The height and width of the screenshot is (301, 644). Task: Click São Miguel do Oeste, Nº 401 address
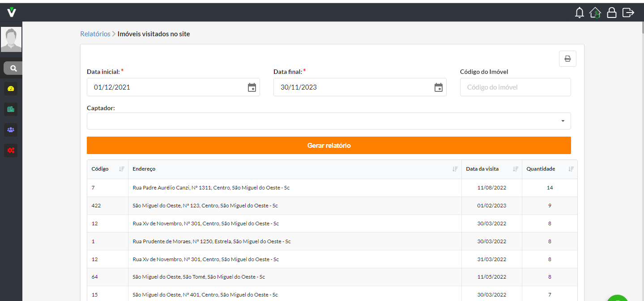(205, 295)
